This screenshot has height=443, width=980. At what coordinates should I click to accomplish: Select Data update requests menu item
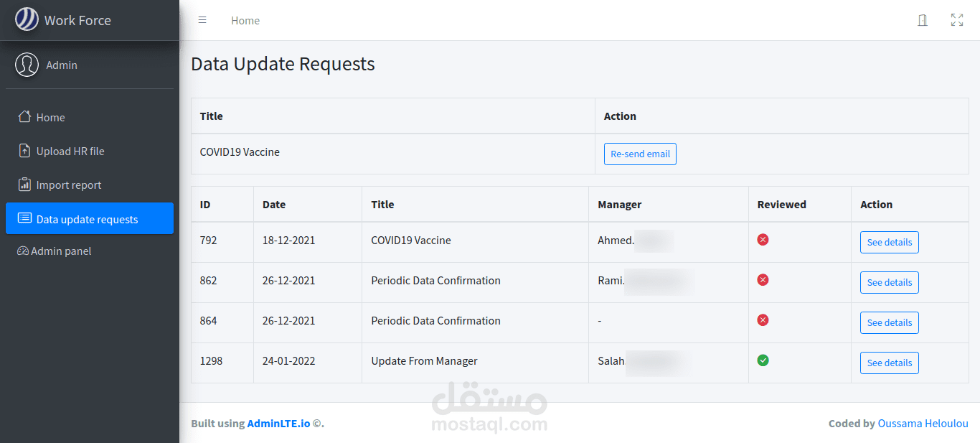coord(87,219)
